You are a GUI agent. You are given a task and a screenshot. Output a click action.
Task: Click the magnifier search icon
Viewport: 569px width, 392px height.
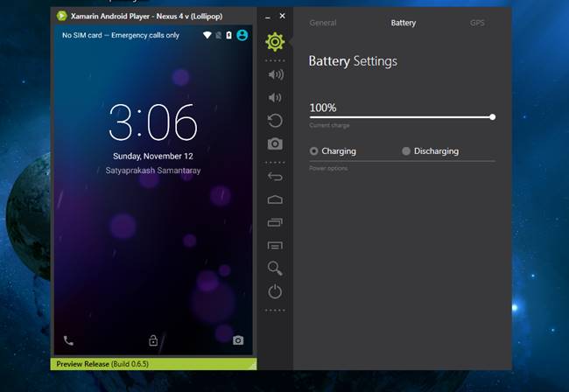coord(275,269)
